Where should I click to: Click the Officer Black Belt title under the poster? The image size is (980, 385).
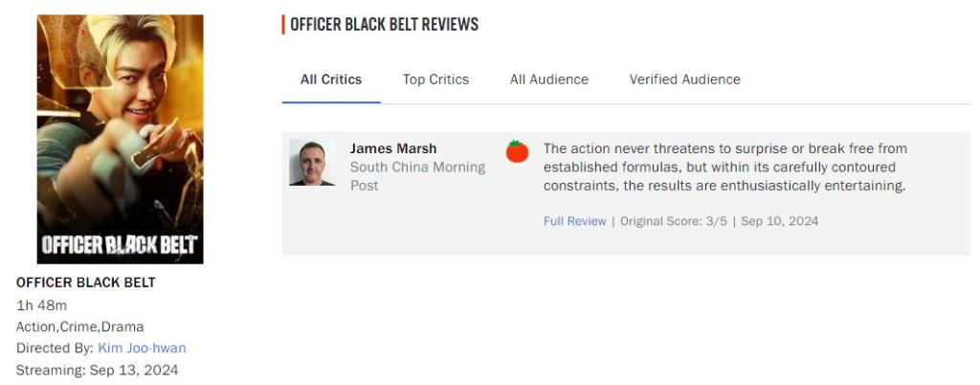tap(85, 283)
